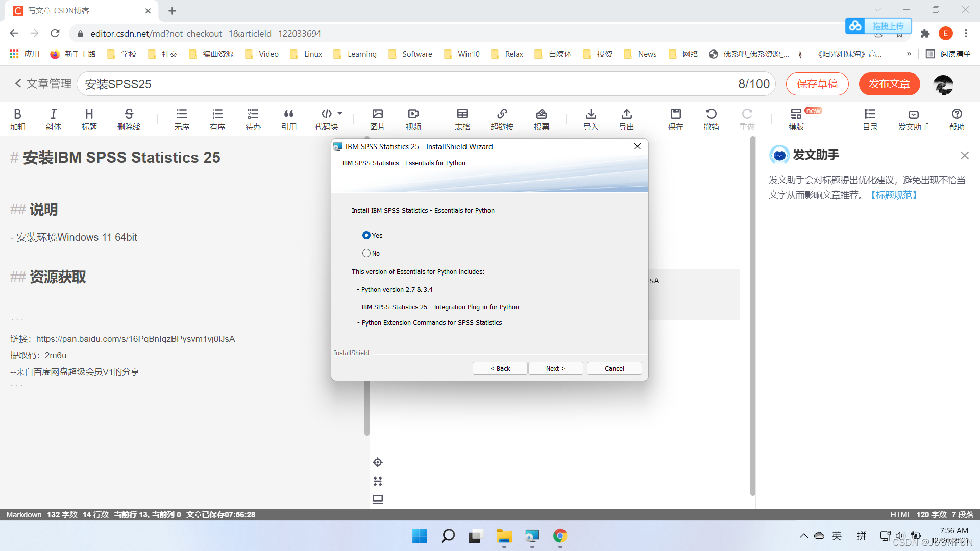Click Back in InstallShield Wizard
The width and height of the screenshot is (980, 551).
[500, 368]
